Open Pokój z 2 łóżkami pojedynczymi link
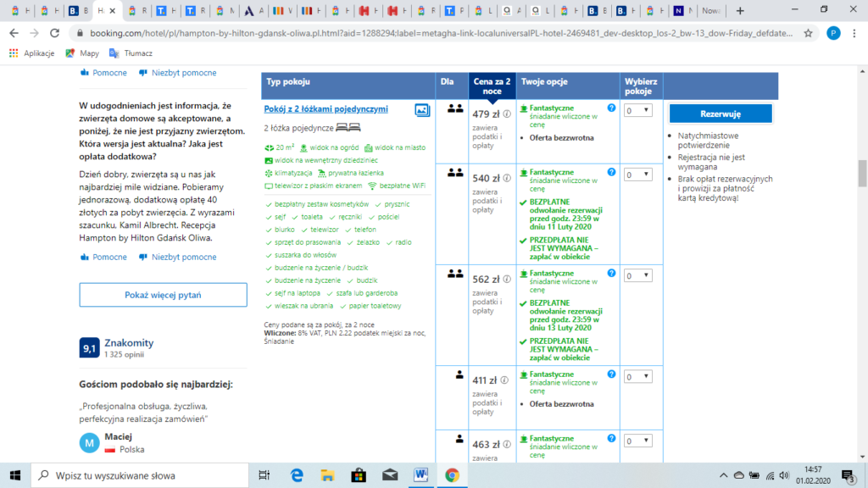 click(326, 109)
